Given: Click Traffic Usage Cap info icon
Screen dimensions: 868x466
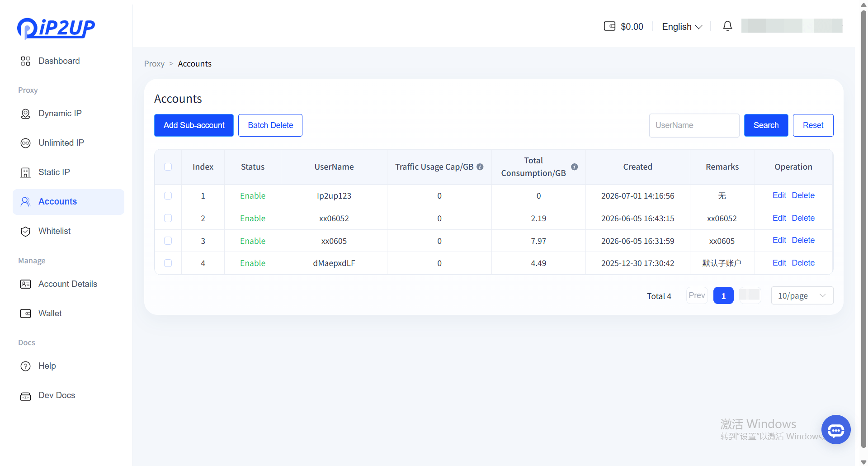Looking at the screenshot, I should pos(480,167).
